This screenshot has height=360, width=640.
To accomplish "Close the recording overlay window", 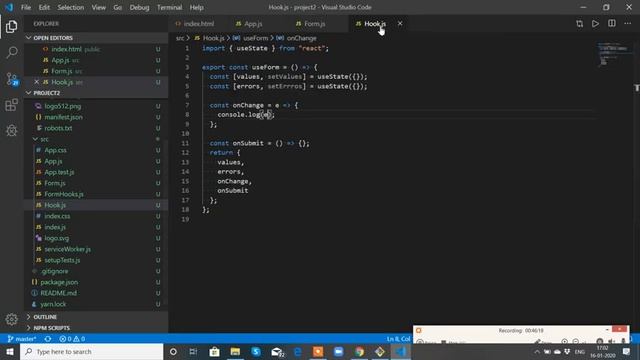I will point(620,329).
